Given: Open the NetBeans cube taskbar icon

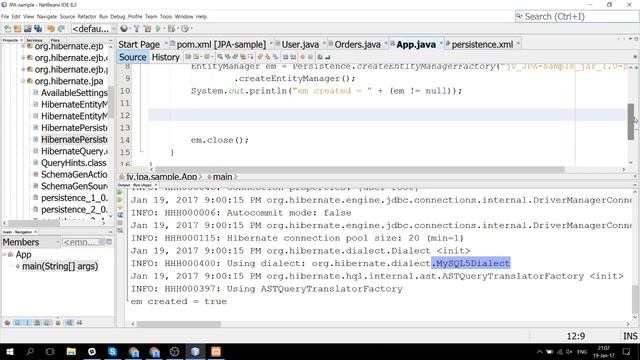Looking at the screenshot, I should pyautogui.click(x=195, y=351).
